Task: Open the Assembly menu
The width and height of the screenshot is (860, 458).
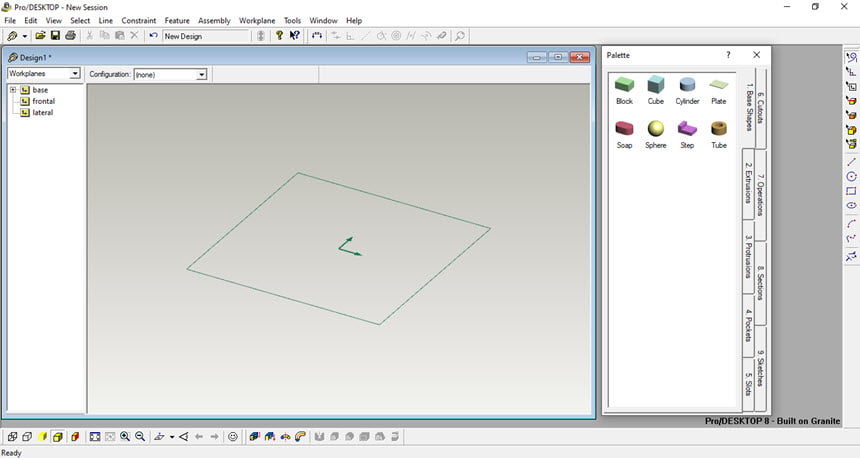Action: coord(214,20)
